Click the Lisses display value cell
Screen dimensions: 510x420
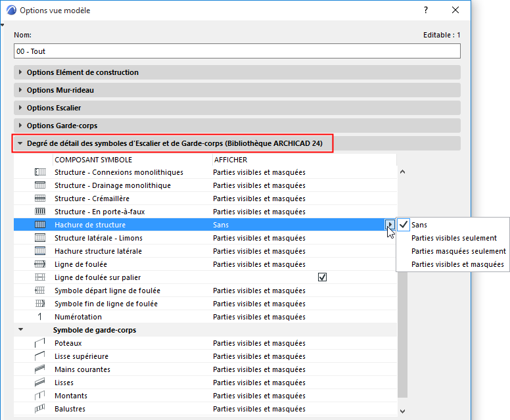coord(259,383)
